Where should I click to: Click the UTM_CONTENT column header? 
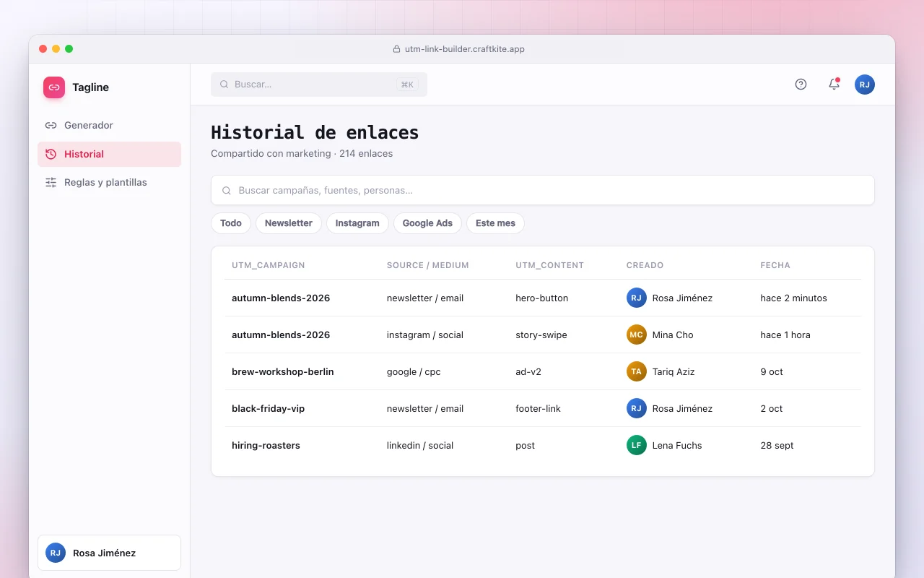549,265
